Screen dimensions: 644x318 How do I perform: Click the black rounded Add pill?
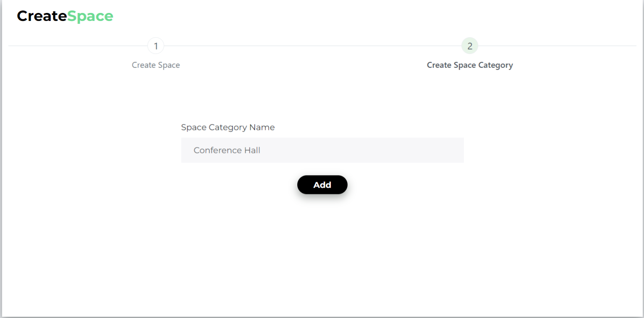[322, 184]
